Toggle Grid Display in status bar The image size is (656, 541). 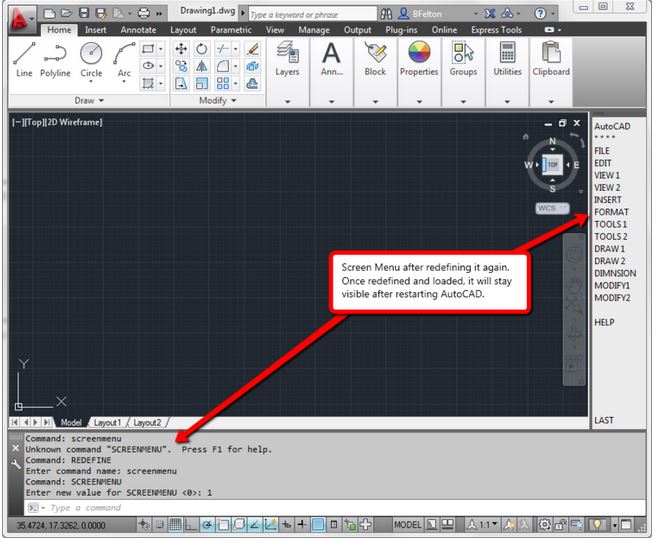pos(175,525)
